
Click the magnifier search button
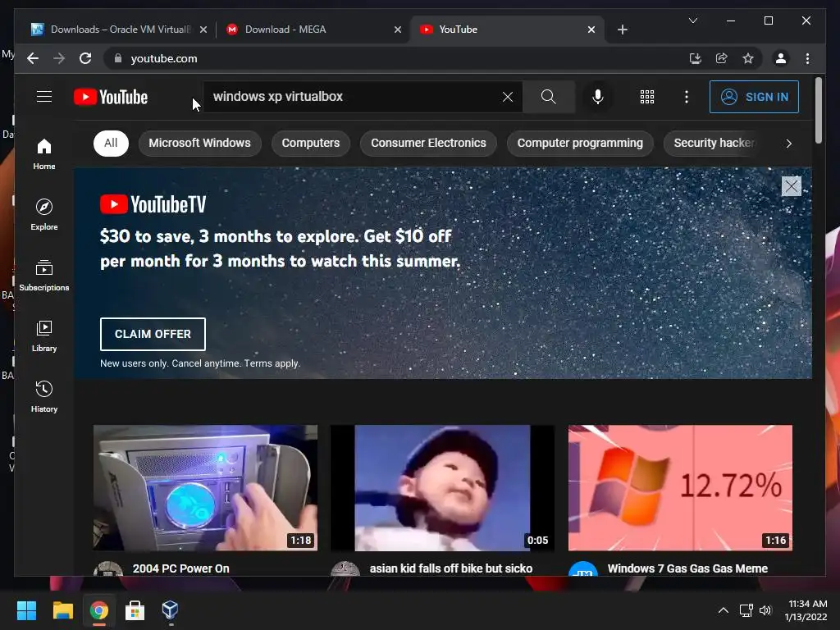(x=548, y=97)
